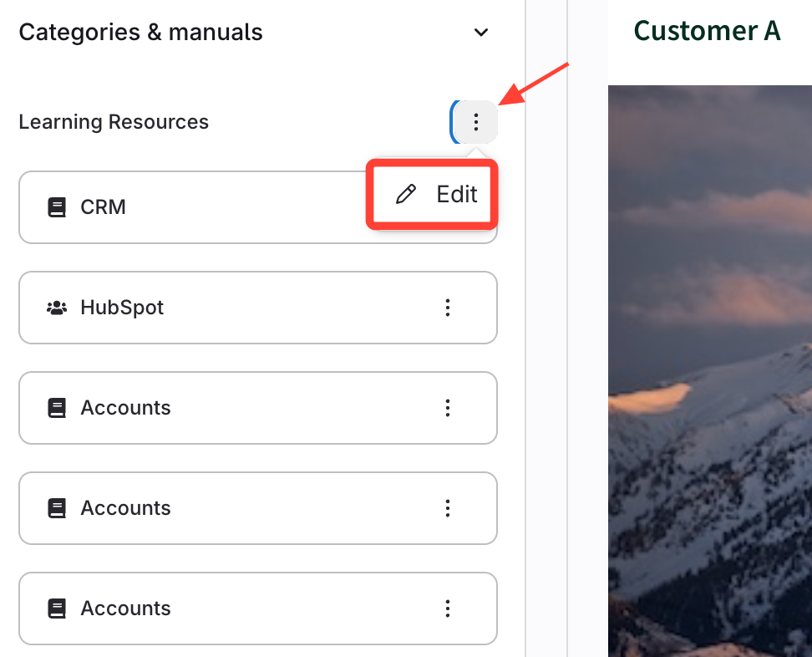This screenshot has width=812, height=657.
Task: Select the topmost Accounts manual label
Action: tap(125, 408)
